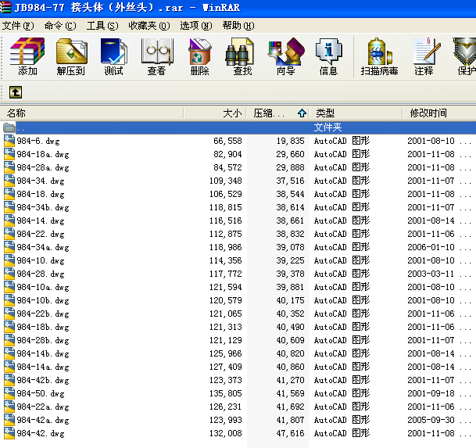The width and height of the screenshot is (476, 448).
Task: Click the file icon beside 984-28b.dwg
Action: [9, 340]
